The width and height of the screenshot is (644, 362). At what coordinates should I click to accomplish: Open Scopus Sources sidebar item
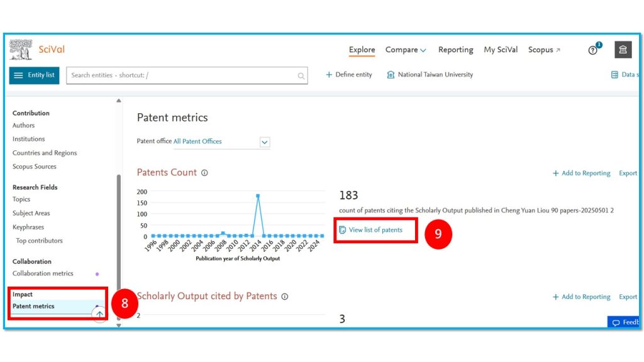point(34,167)
